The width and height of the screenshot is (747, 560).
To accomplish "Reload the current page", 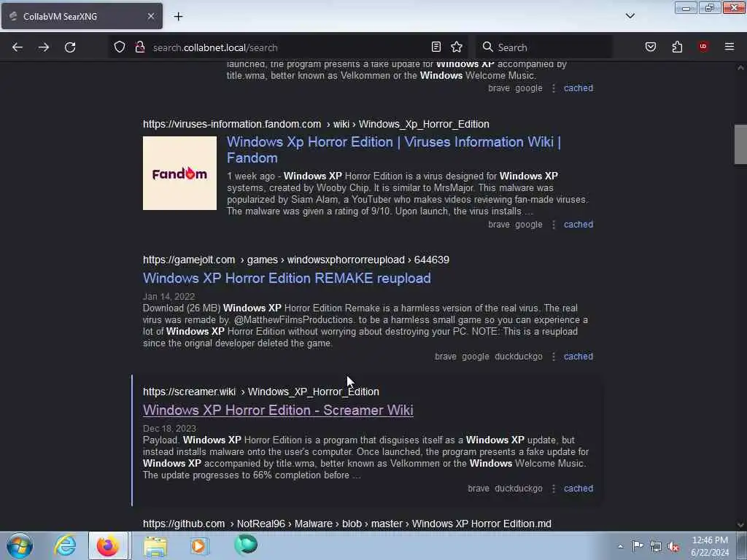I will click(70, 47).
